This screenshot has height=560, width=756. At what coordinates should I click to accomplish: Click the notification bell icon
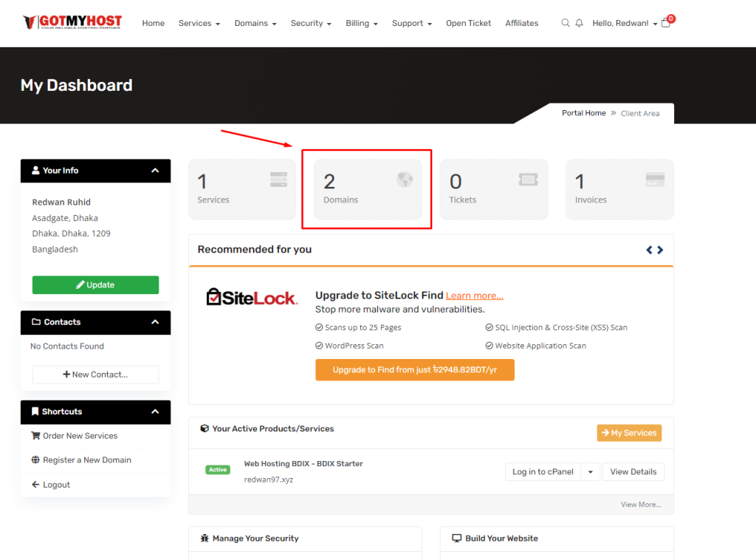[x=579, y=23]
